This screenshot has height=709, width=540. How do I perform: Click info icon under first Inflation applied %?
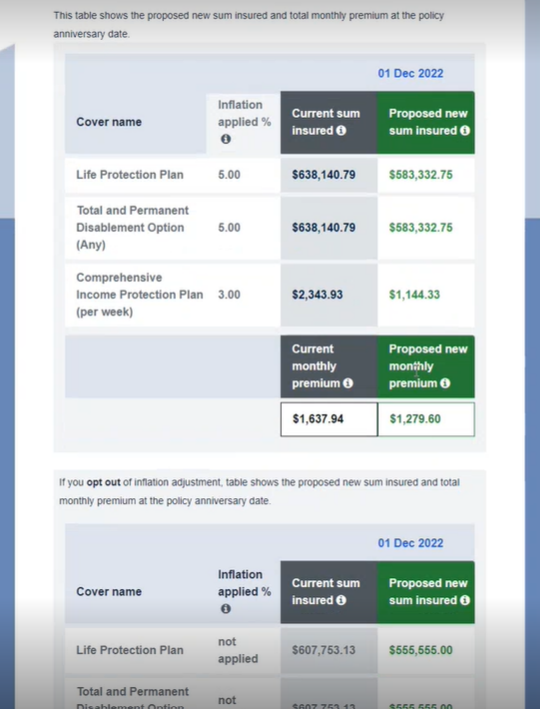(226, 139)
